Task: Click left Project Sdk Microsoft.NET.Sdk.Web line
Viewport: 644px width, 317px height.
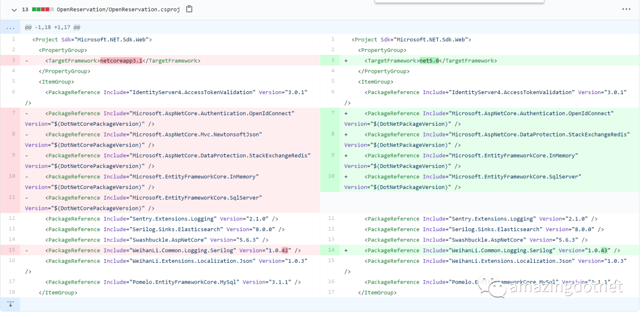Action: [x=170, y=39]
